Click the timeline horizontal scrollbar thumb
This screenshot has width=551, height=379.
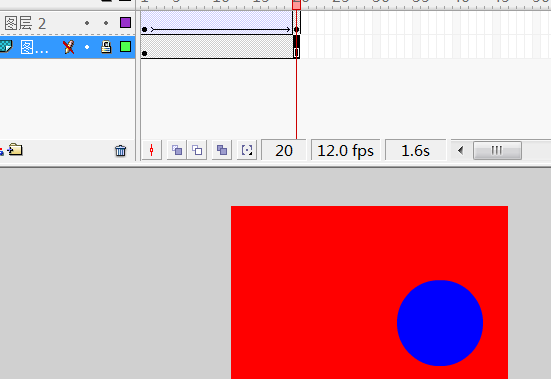[497, 151]
